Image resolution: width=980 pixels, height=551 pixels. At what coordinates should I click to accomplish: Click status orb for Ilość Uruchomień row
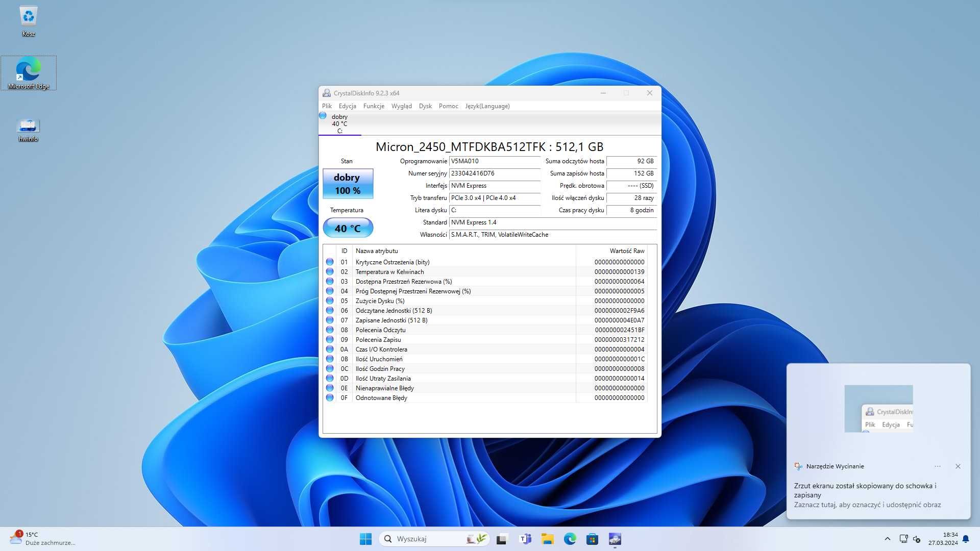tap(330, 359)
